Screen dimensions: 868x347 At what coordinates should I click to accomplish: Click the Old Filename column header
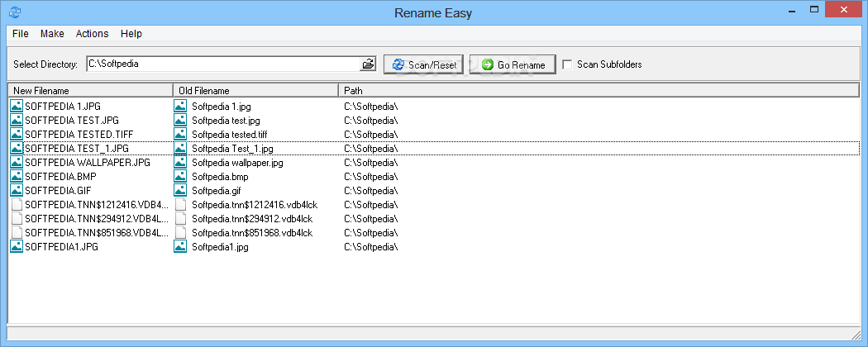tap(255, 90)
